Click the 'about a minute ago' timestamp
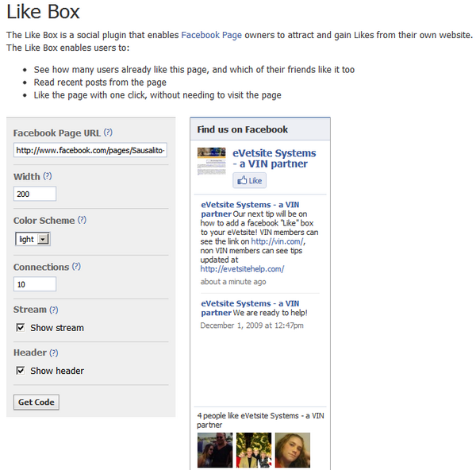Screen dimensions: 476x470 pyautogui.click(x=233, y=282)
